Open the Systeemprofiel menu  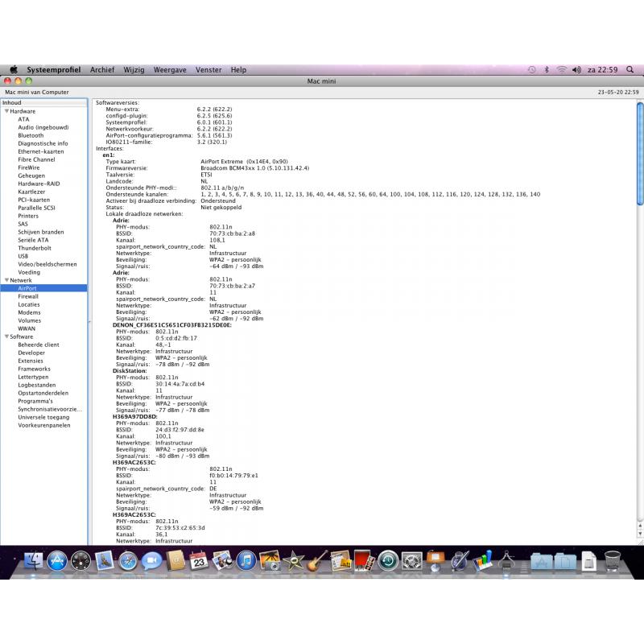click(x=53, y=70)
